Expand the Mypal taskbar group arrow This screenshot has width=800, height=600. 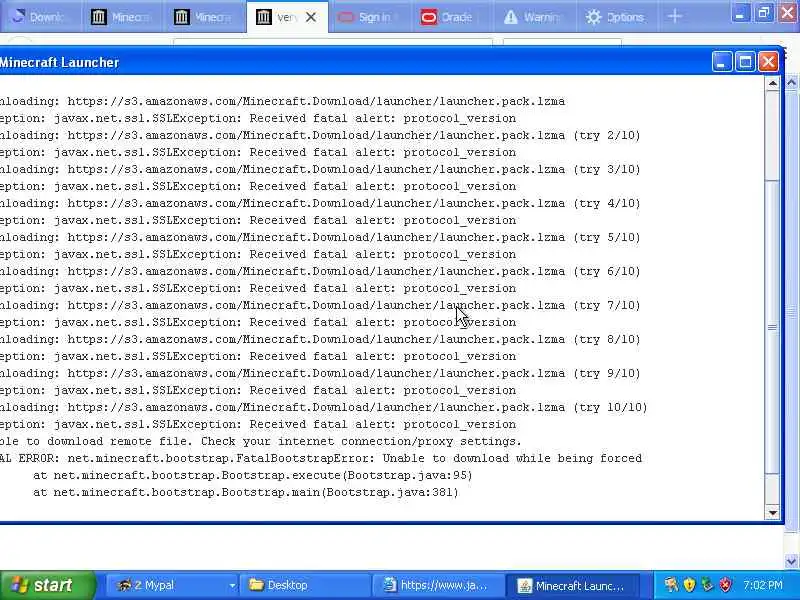click(232, 586)
